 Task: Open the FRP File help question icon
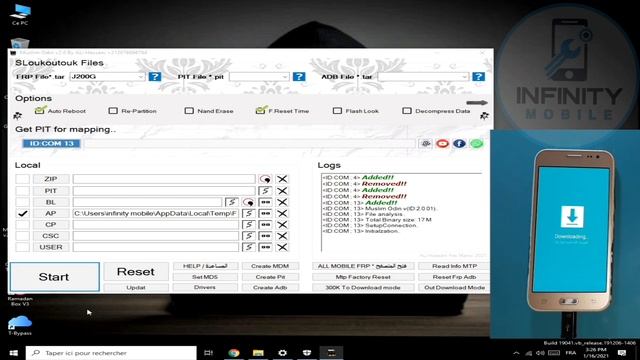[x=155, y=76]
